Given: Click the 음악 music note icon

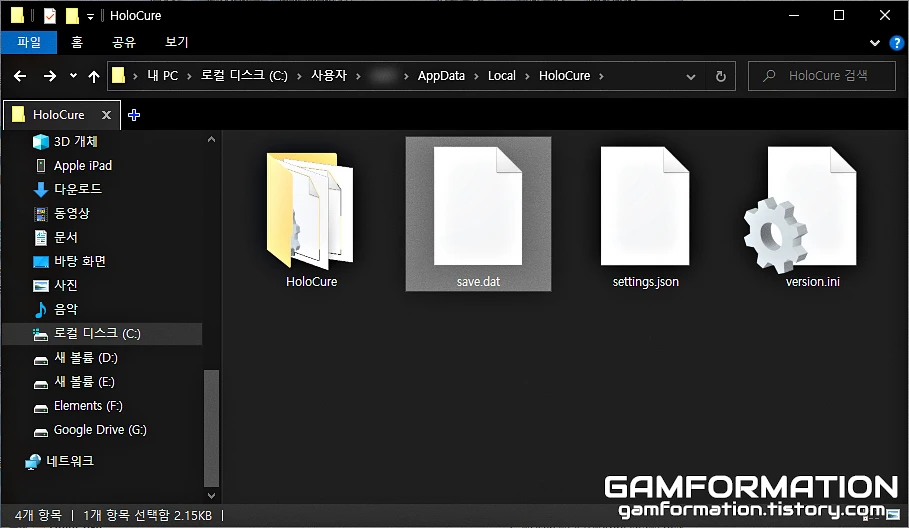Looking at the screenshot, I should tap(41, 309).
